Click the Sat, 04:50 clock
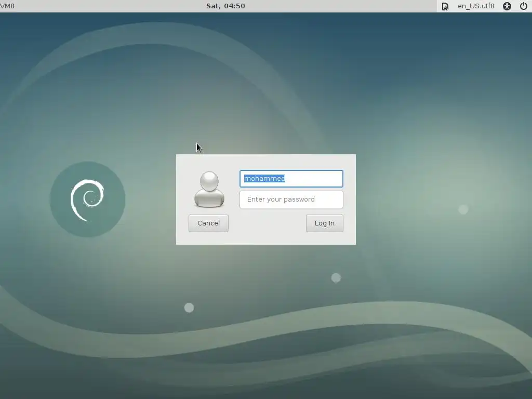 225,6
